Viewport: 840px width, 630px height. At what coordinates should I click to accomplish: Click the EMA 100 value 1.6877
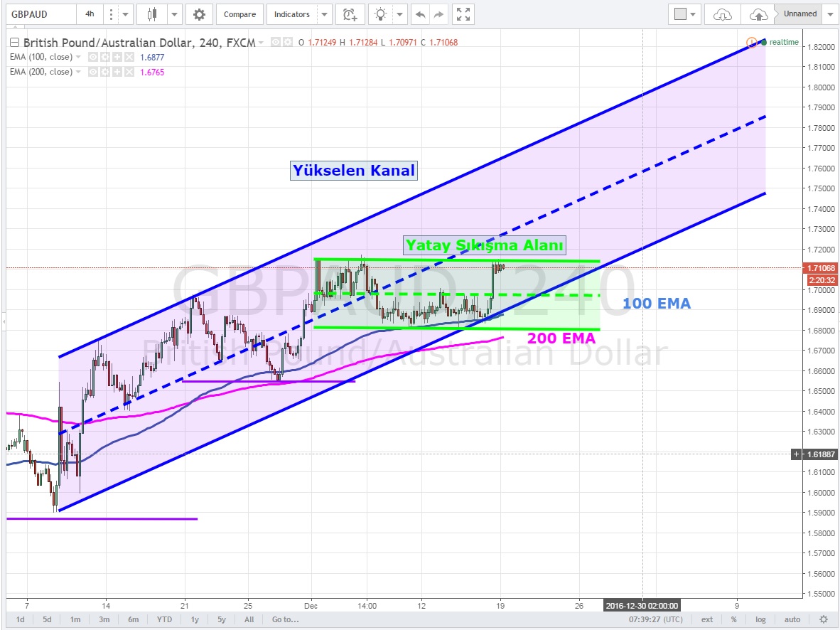tap(152, 58)
